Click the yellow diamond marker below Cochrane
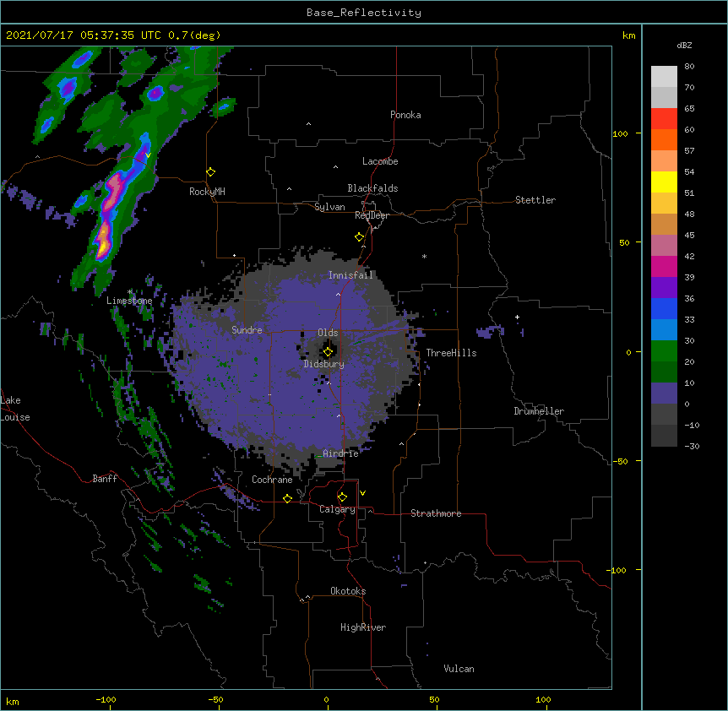 pos(287,498)
